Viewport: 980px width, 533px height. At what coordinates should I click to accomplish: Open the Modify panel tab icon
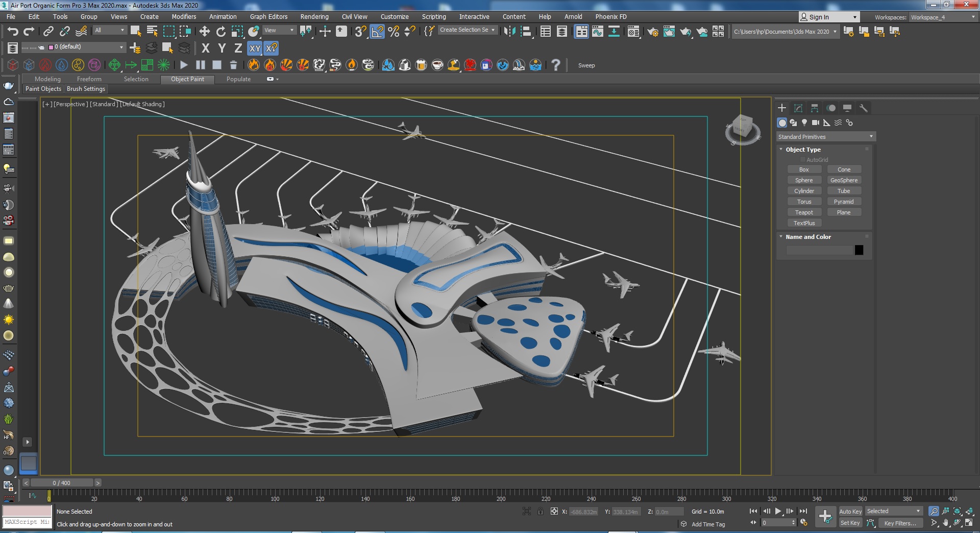tap(798, 108)
